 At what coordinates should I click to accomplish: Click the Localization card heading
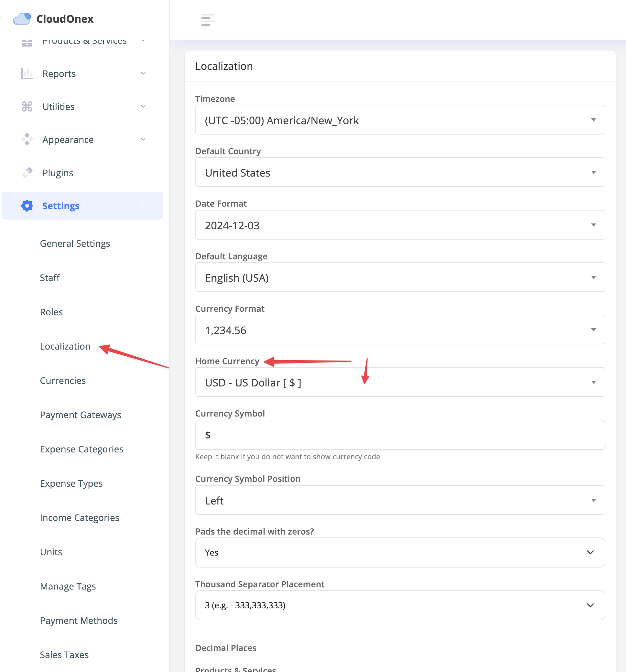pos(224,66)
